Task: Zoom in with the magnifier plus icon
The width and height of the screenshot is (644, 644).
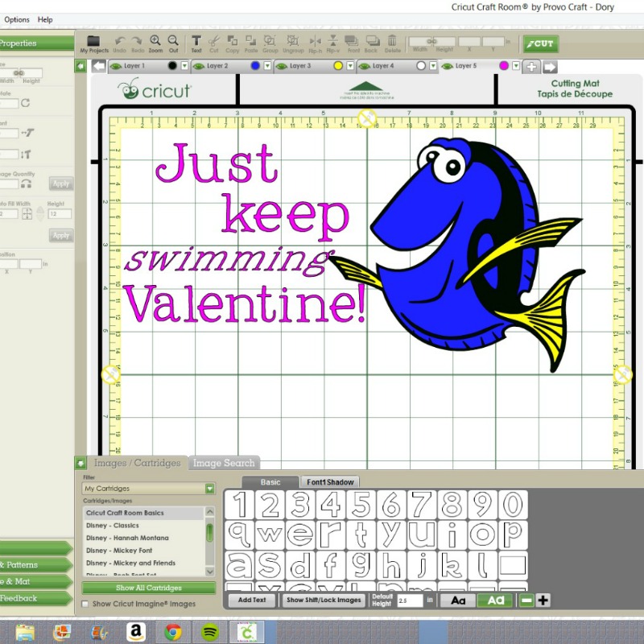Action: (x=155, y=44)
